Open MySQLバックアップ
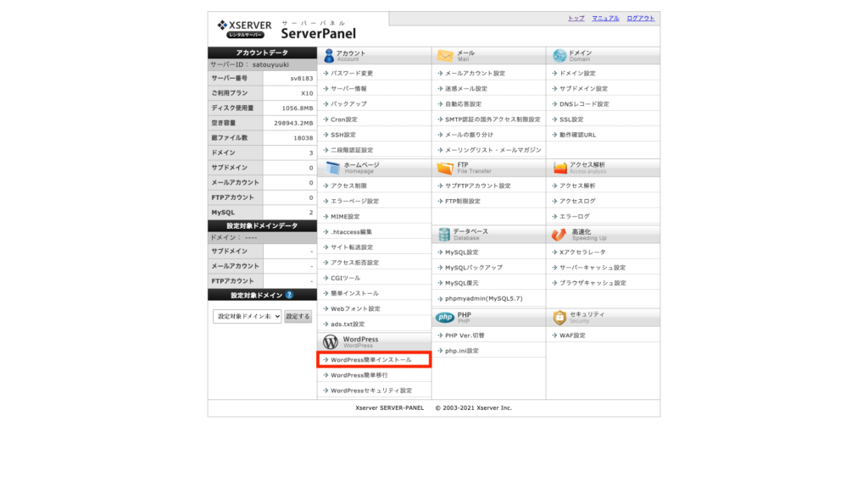This screenshot has height=488, width=868. pos(474,268)
